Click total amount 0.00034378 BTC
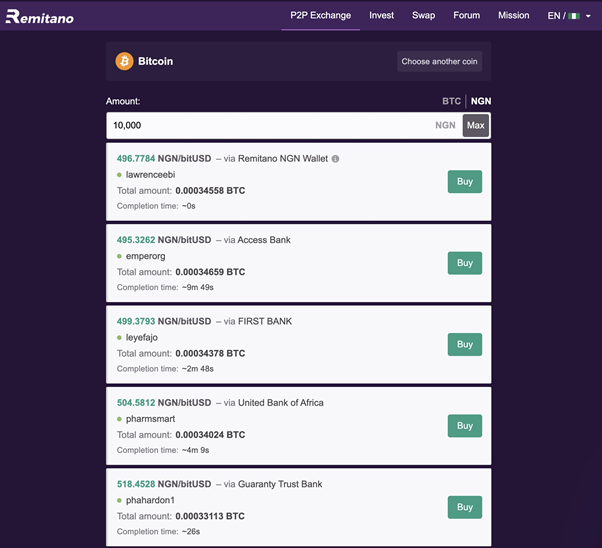The height and width of the screenshot is (548, 602). [x=210, y=354]
